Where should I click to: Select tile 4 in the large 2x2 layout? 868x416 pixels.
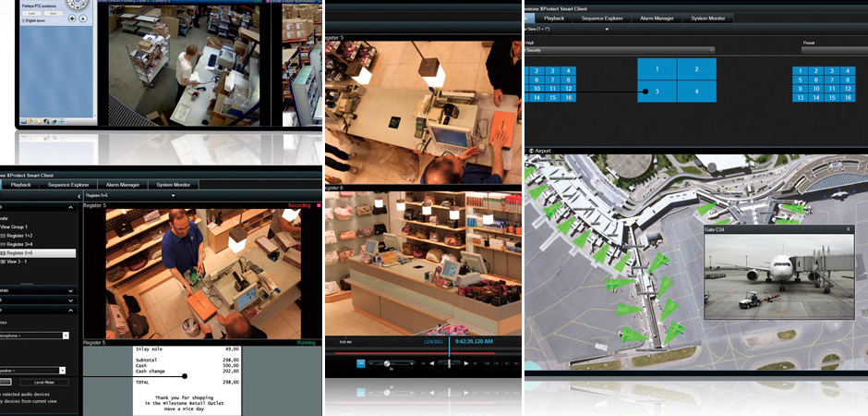coord(697,92)
